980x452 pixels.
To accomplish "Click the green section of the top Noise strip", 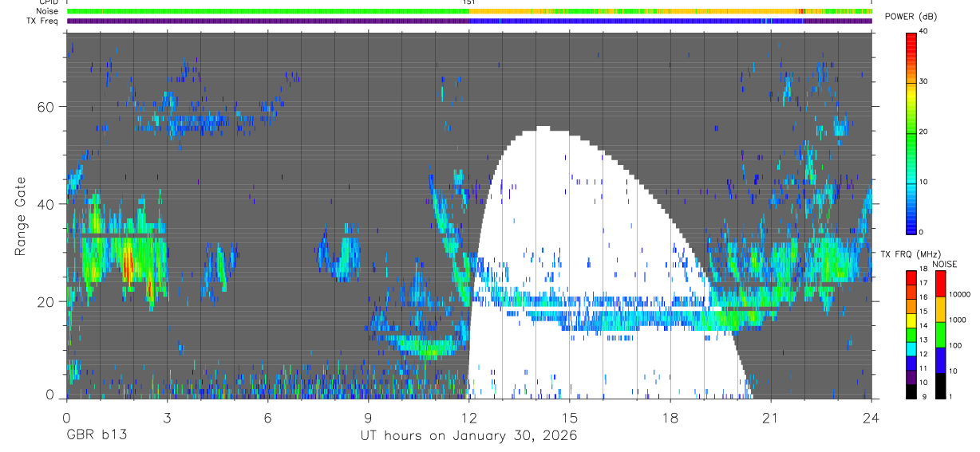I will (267, 11).
